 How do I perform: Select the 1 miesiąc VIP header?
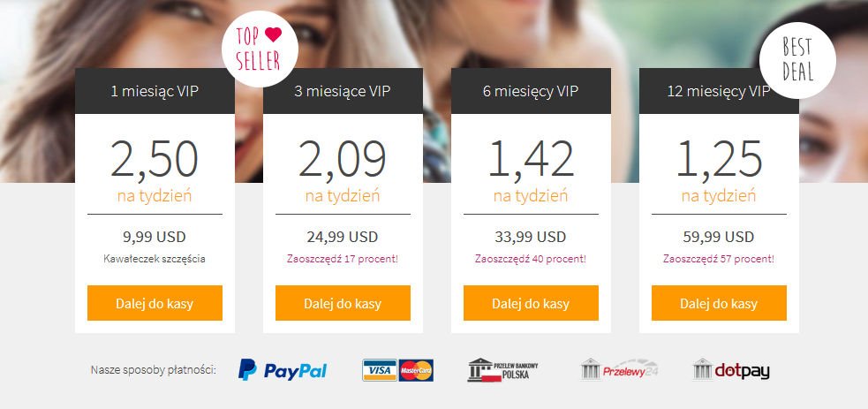[155, 91]
